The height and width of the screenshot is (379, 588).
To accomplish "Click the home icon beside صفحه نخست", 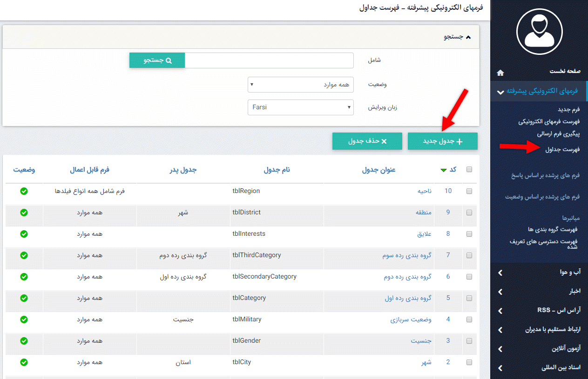I will (x=500, y=73).
